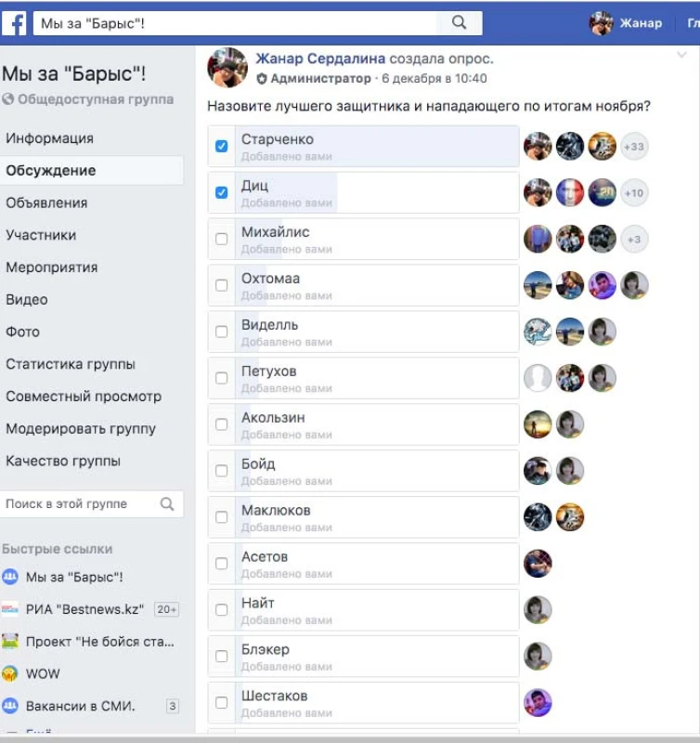Viewport: 700px width, 743px height.
Task: Open Жанар Сердалина profile link
Action: (x=320, y=59)
